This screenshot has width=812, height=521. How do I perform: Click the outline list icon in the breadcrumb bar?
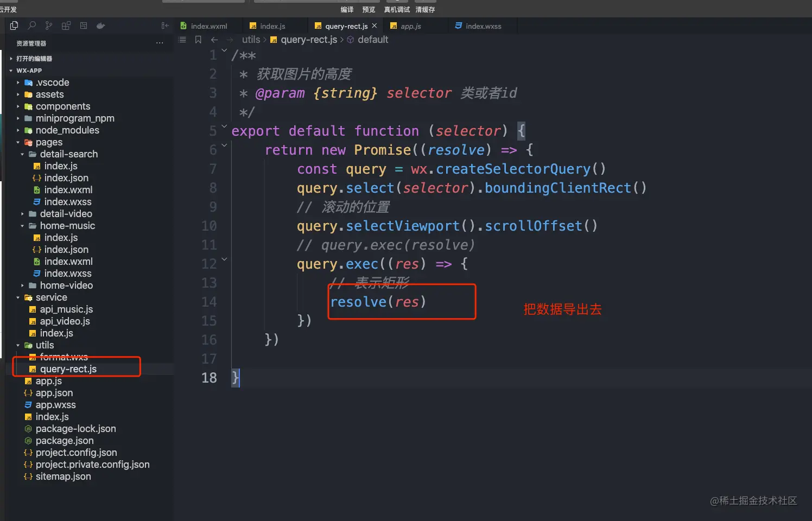(182, 40)
